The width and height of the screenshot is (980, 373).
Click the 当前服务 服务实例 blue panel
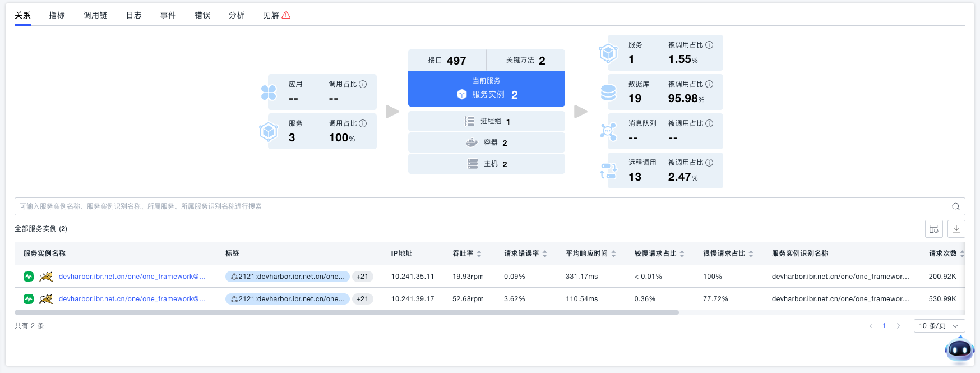(x=486, y=89)
